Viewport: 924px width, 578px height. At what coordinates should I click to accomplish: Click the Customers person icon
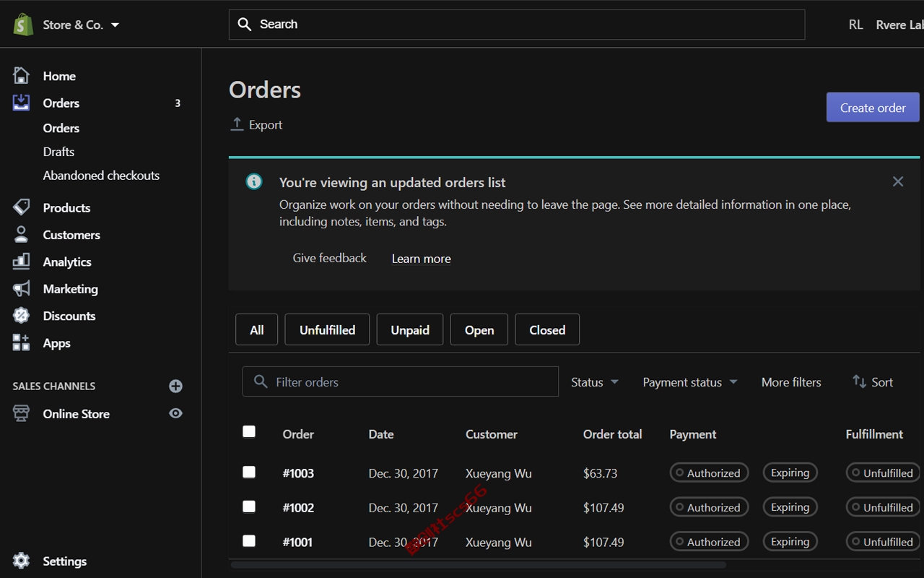click(22, 234)
